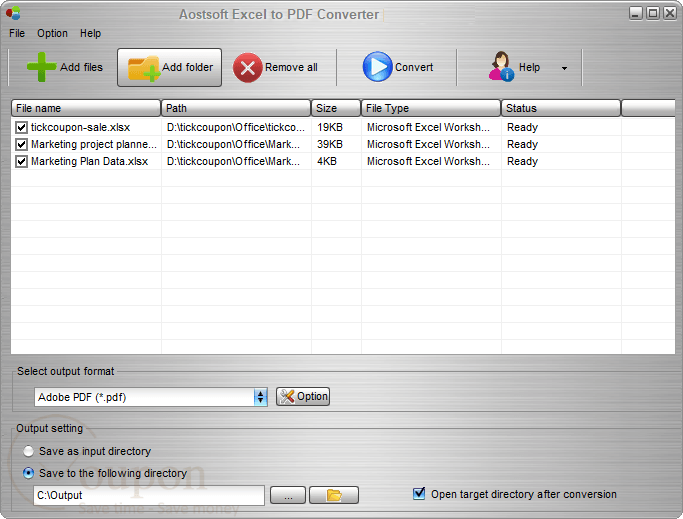Open the Help menu in menu bar

[90, 33]
